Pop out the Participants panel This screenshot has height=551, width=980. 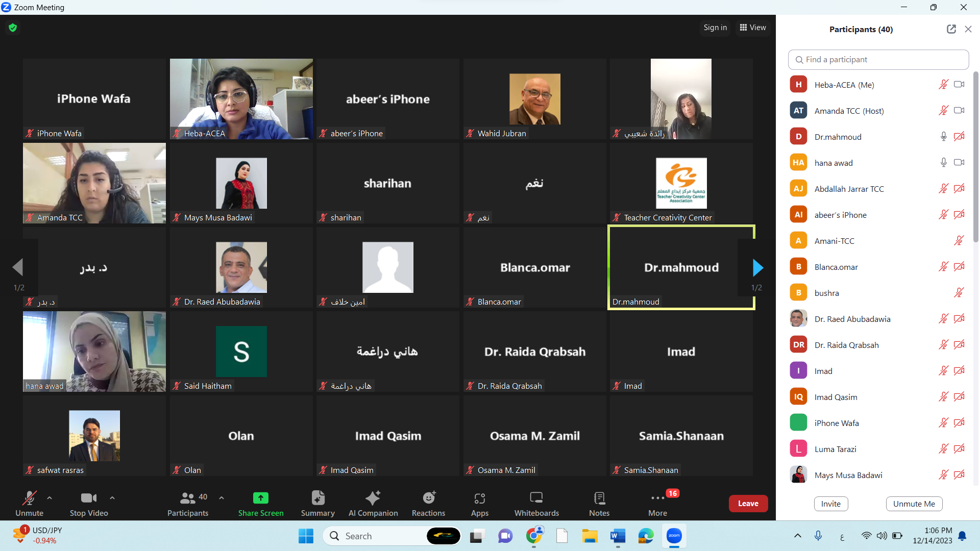[x=951, y=29]
